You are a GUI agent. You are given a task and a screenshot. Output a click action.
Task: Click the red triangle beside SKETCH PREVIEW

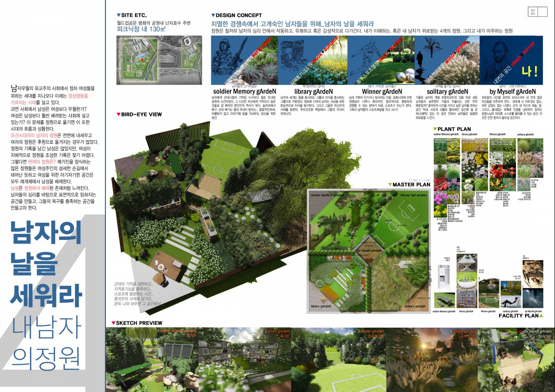tap(113, 323)
